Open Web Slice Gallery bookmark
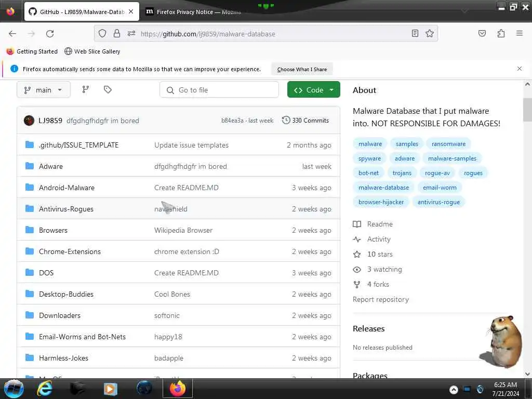The height and width of the screenshot is (399, 532). click(92, 51)
